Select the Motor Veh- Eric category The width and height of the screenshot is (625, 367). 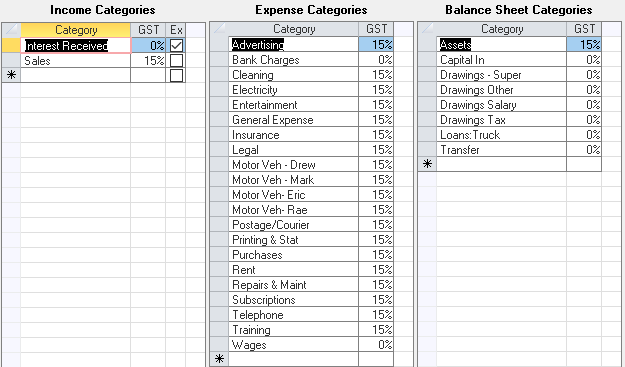pyautogui.click(x=294, y=195)
